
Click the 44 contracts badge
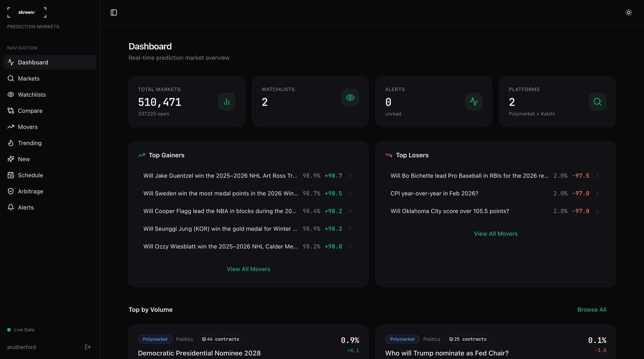221,339
